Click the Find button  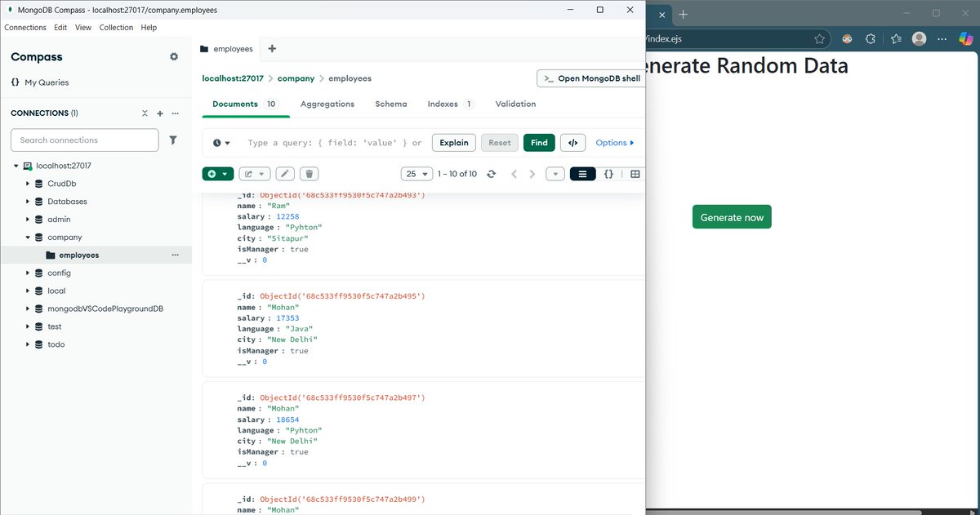(x=539, y=143)
